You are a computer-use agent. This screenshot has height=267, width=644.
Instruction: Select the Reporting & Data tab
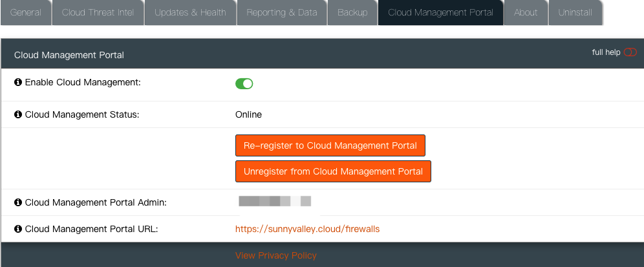click(281, 13)
